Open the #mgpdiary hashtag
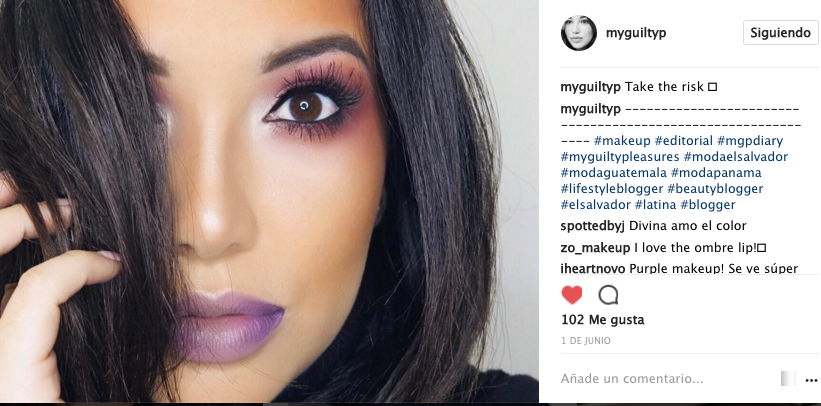This screenshot has height=406, width=821. 750,141
